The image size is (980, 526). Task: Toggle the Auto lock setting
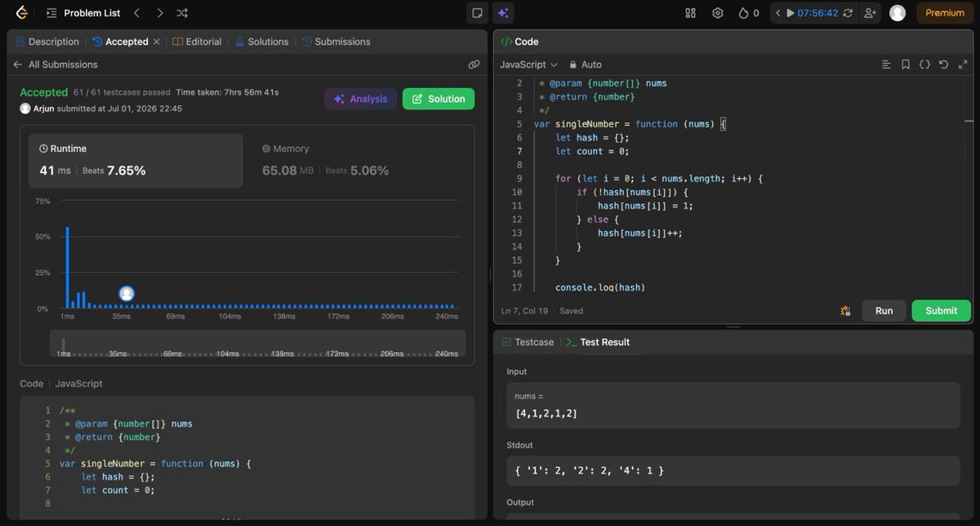click(x=586, y=65)
